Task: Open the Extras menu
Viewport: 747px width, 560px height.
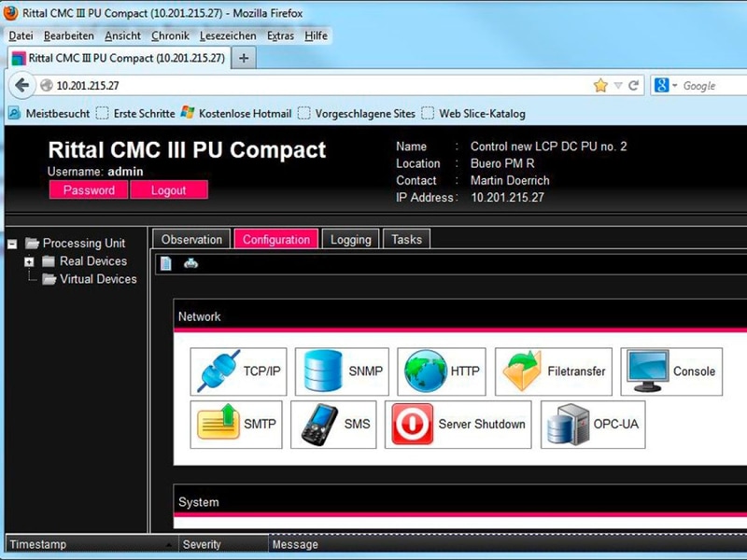Action: (x=280, y=35)
